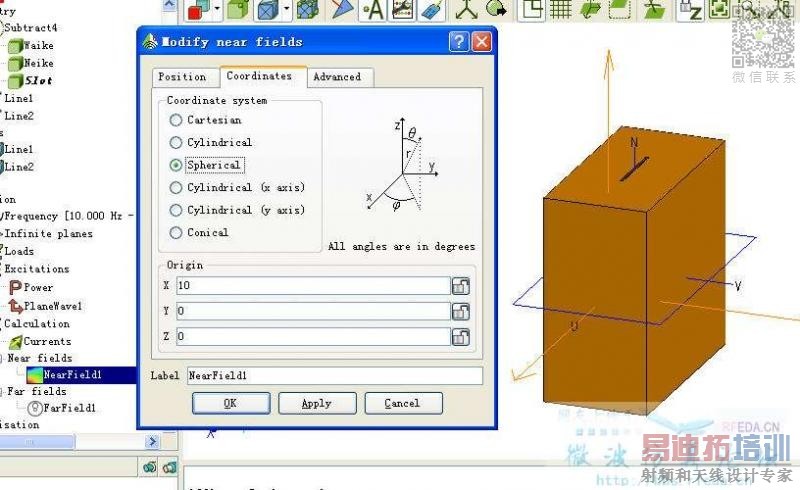Click the green solid cube toolbar icon
The image size is (800, 490).
(238, 9)
